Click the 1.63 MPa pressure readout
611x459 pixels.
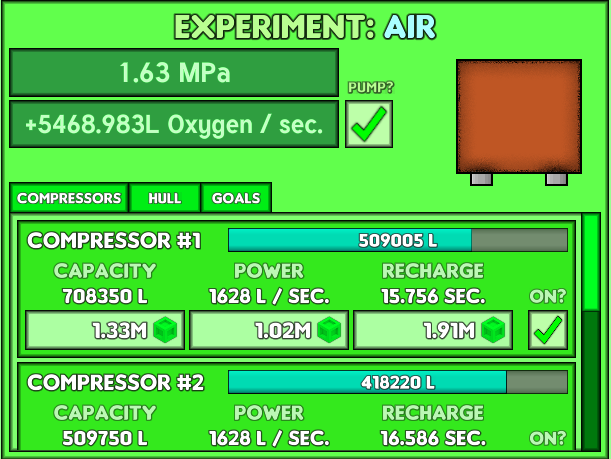tap(174, 72)
